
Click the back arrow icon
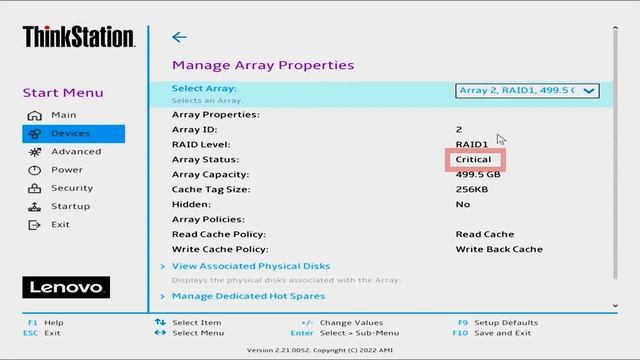coord(179,37)
